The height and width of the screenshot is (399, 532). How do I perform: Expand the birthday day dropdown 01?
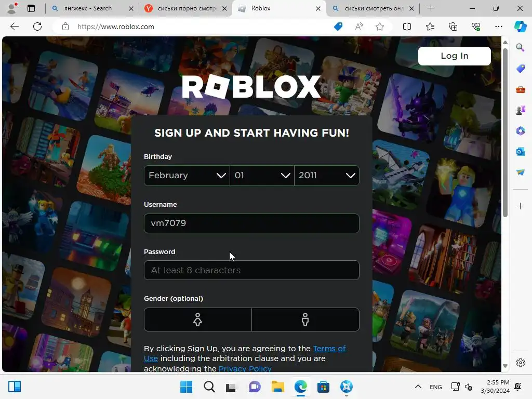(x=262, y=176)
